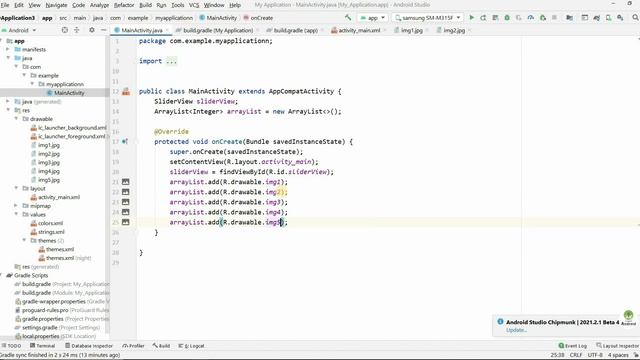Expand the folded import statement
The width and height of the screenshot is (640, 360).
171,61
